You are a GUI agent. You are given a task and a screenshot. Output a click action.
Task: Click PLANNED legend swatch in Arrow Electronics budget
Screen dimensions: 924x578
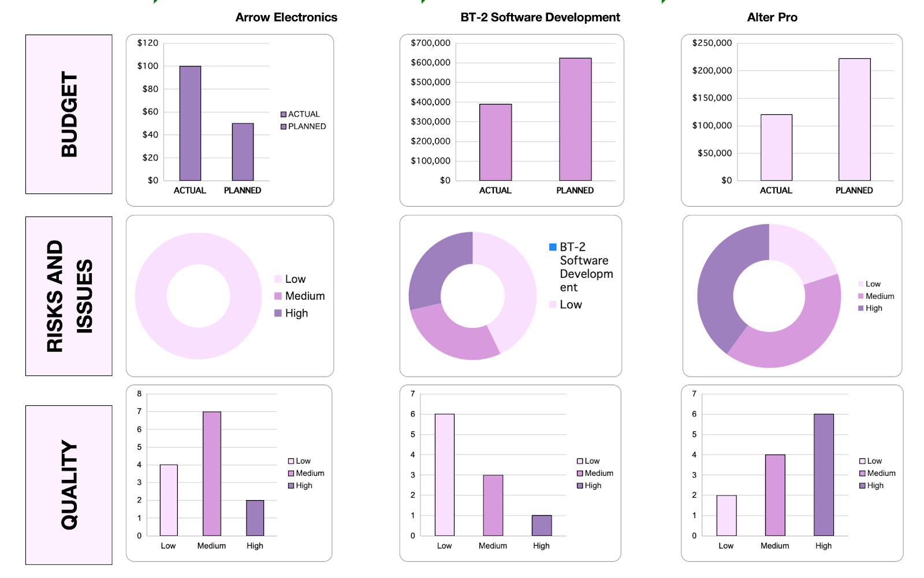(284, 126)
